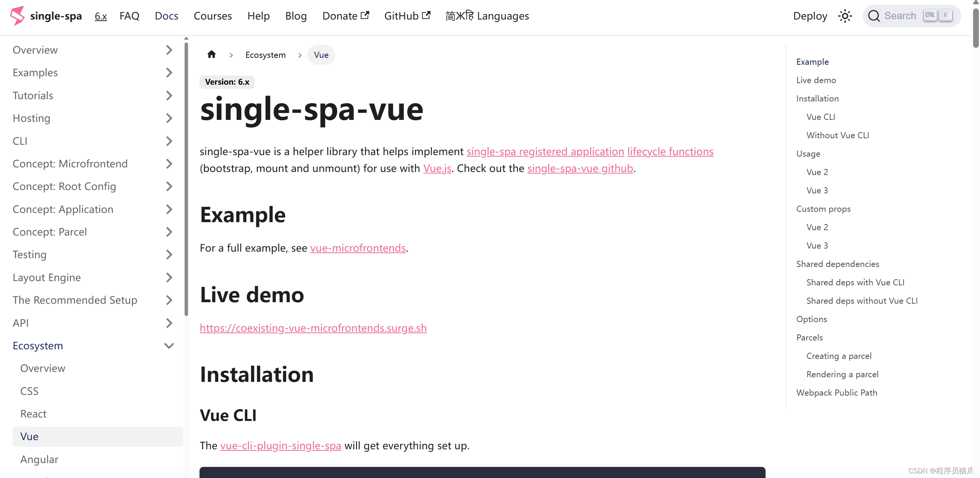Image resolution: width=980 pixels, height=478 pixels.
Task: Toggle the Ecosystem section collapsed
Action: pyautogui.click(x=169, y=345)
